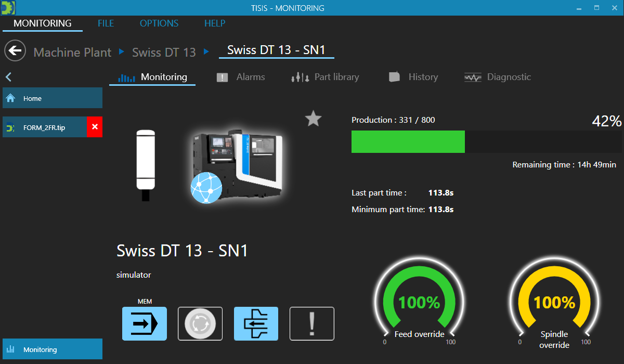624x364 pixels.
Task: Click the exclamation alarm status icon
Action: point(312,323)
